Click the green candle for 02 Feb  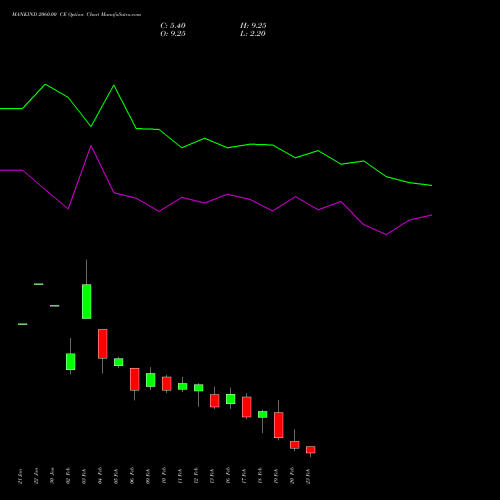(x=71, y=361)
